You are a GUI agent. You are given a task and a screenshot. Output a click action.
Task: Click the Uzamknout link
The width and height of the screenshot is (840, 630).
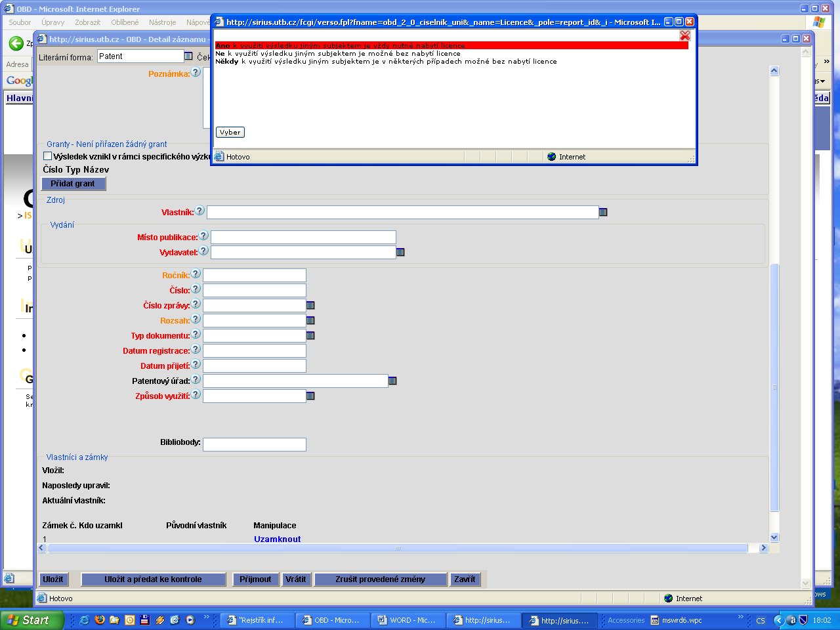pyautogui.click(x=278, y=539)
